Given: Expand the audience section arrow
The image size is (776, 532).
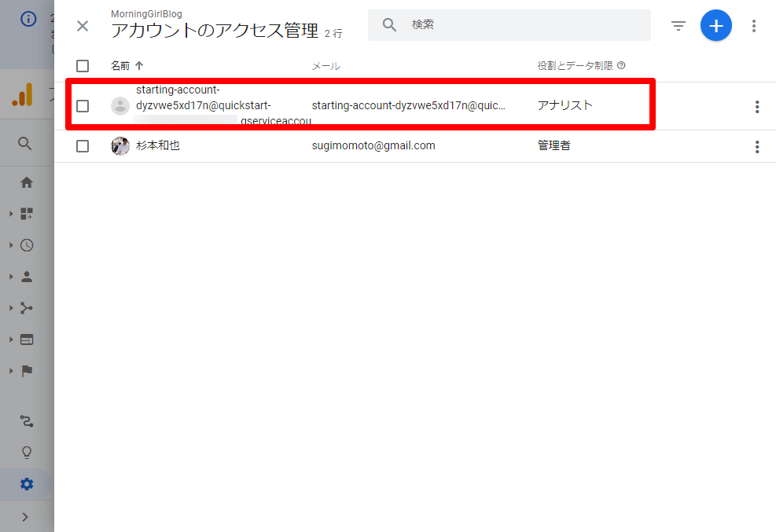Looking at the screenshot, I should point(11,277).
